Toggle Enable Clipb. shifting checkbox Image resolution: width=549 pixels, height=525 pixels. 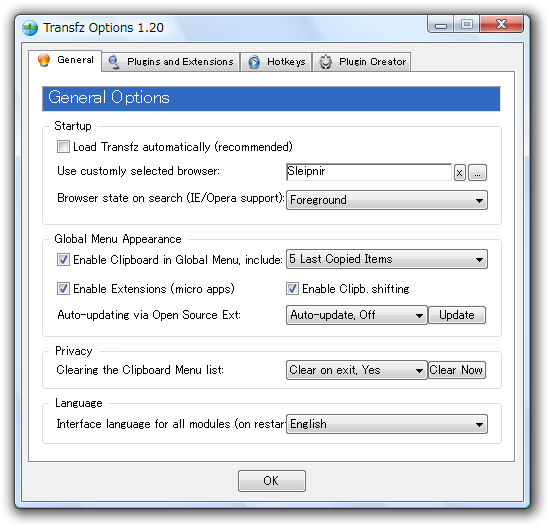coord(292,289)
